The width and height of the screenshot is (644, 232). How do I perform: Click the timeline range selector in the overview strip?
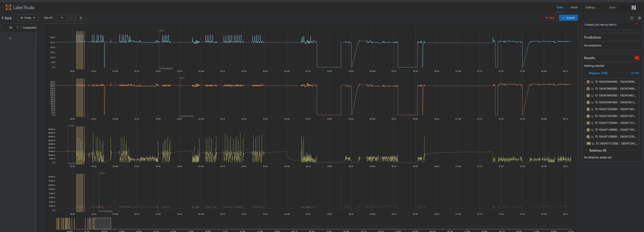pos(102,223)
